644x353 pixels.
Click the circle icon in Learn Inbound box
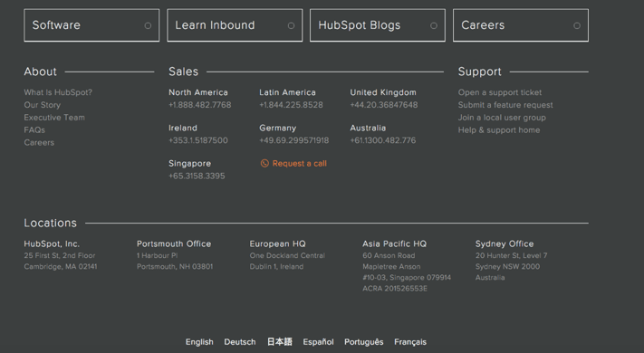point(291,26)
